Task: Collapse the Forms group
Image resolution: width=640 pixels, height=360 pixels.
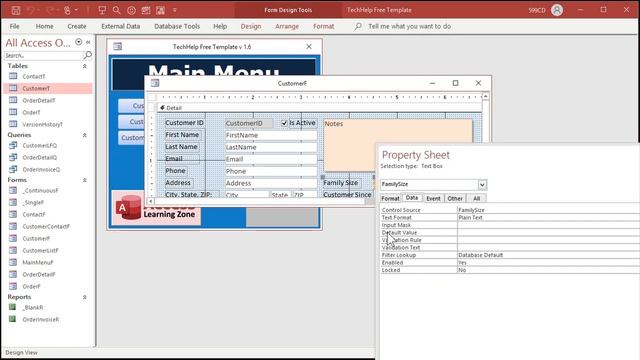Action: [85, 180]
